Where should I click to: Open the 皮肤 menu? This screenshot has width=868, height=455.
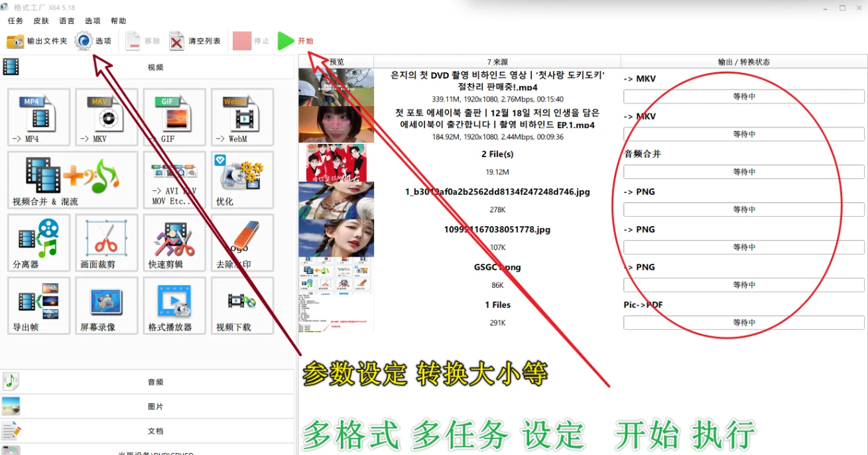[41, 21]
